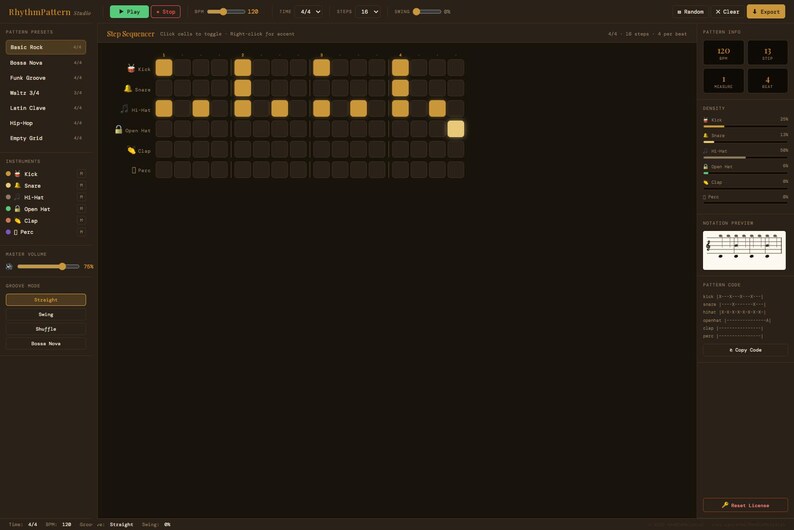794x530 pixels.
Task: Load the Waltz 3/4 preset
Action: coord(46,93)
